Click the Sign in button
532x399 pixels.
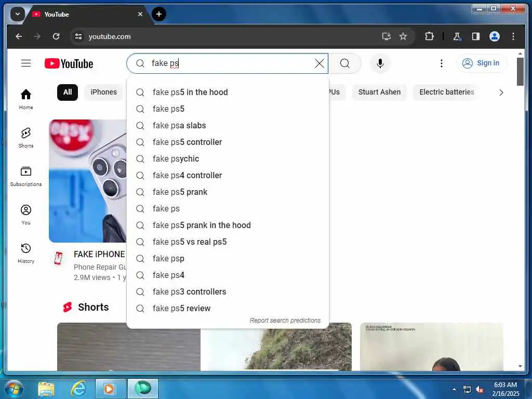482,63
